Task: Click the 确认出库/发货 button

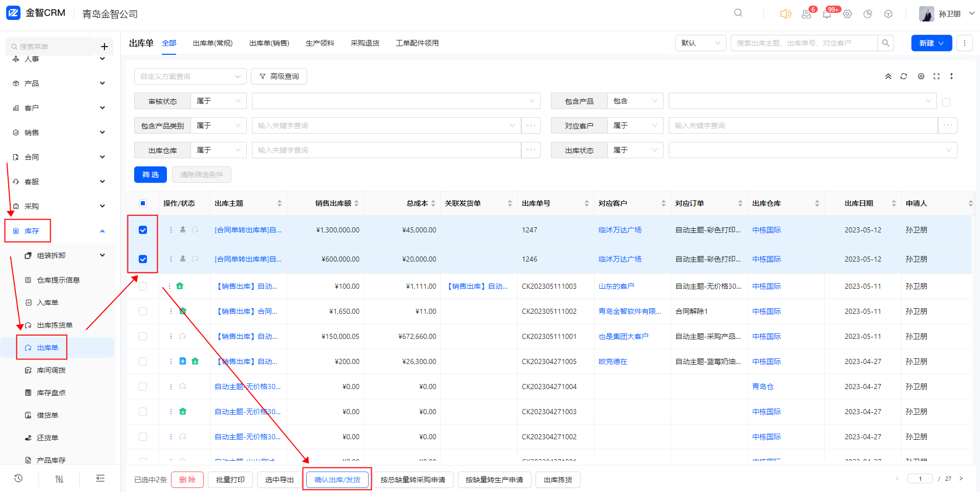Action: coord(337,480)
